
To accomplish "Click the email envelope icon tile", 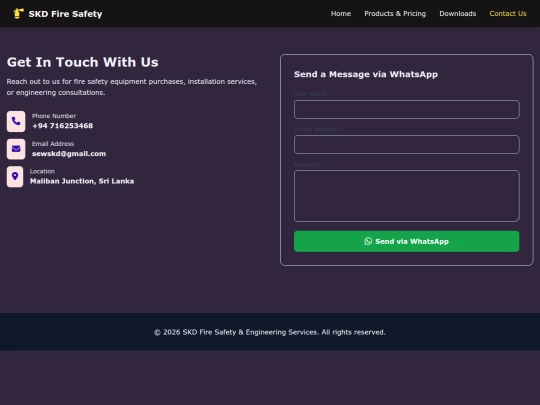I will [16, 149].
